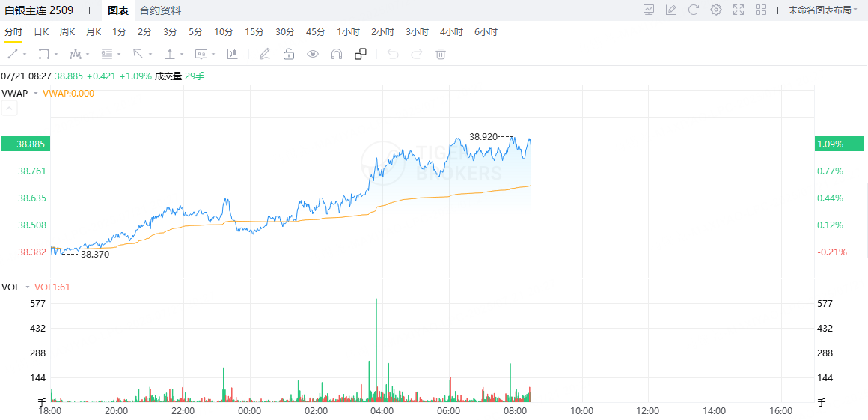Toggle the overlapping squares drawing mode

[361, 54]
